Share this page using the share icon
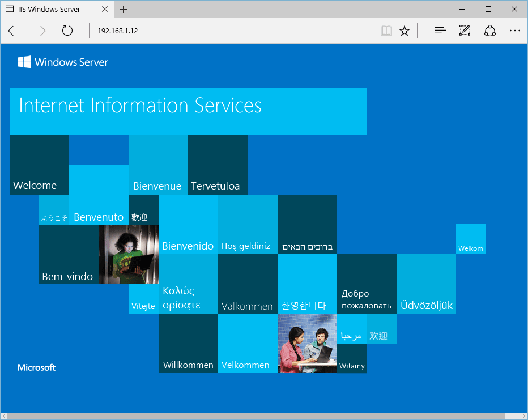The width and height of the screenshot is (528, 420). [489, 31]
